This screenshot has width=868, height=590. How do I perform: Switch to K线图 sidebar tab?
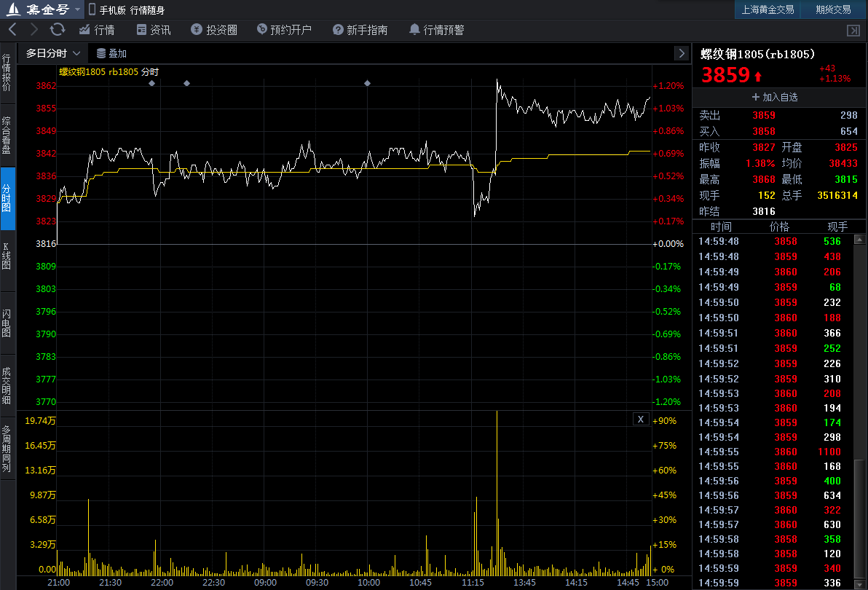click(7, 256)
